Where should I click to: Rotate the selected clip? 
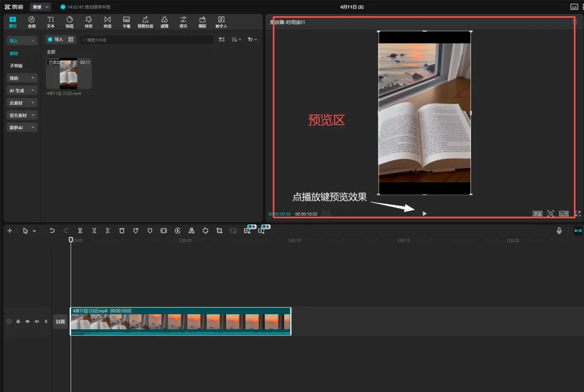(x=205, y=231)
